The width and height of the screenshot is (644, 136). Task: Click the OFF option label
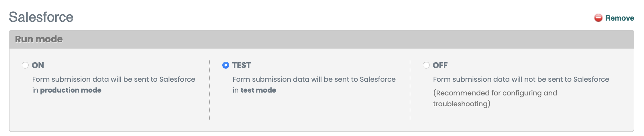[x=440, y=65]
